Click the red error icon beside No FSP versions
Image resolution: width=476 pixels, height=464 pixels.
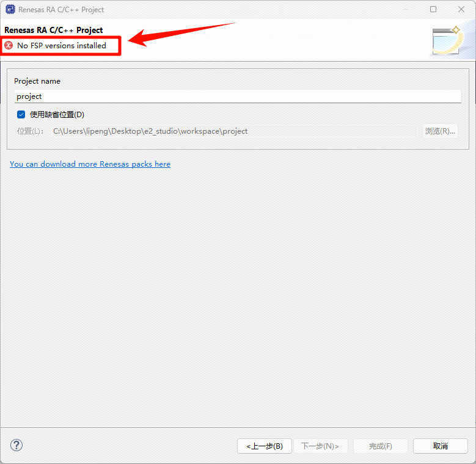click(x=9, y=46)
